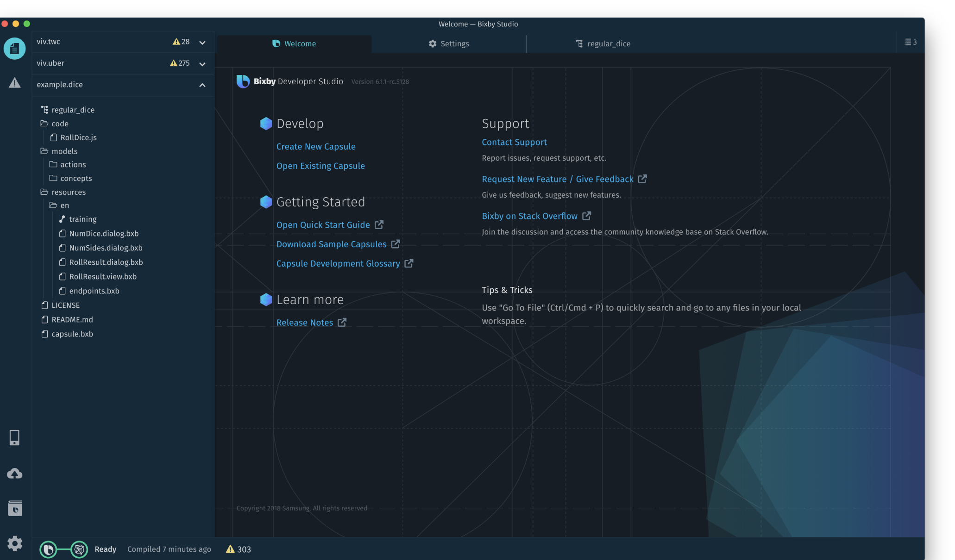Expand the viv.twc capsule section

pyautogui.click(x=202, y=42)
